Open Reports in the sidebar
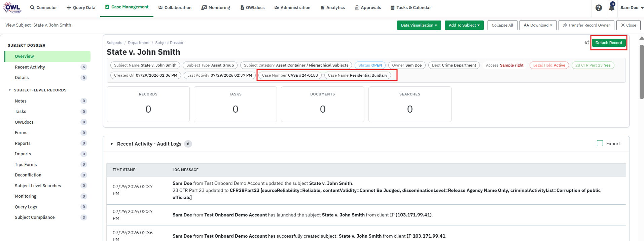The height and width of the screenshot is (241, 644). (47, 143)
